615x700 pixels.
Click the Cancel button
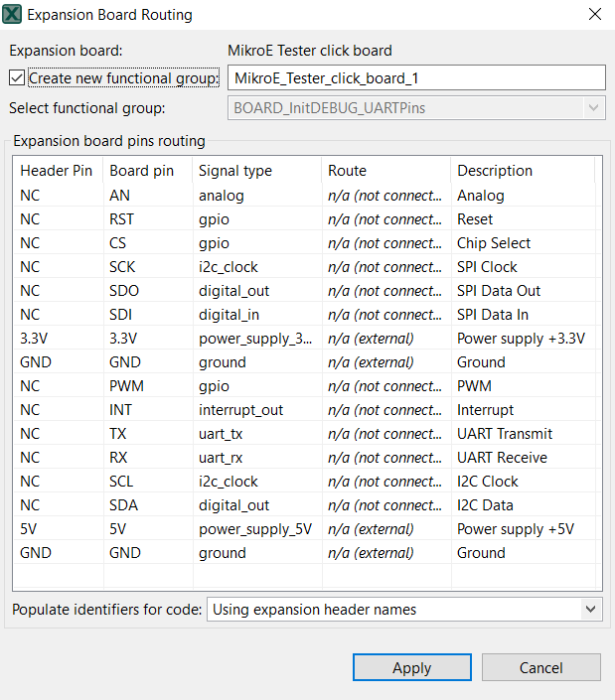click(540, 667)
